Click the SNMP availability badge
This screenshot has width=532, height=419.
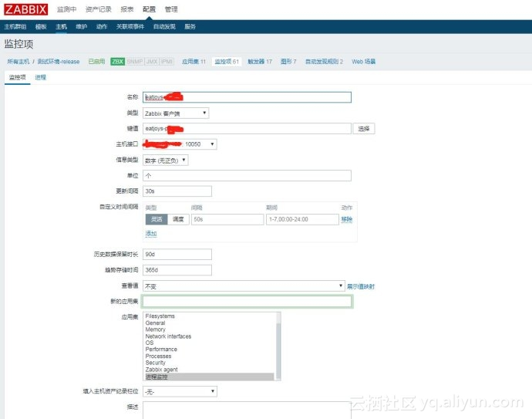pos(135,62)
